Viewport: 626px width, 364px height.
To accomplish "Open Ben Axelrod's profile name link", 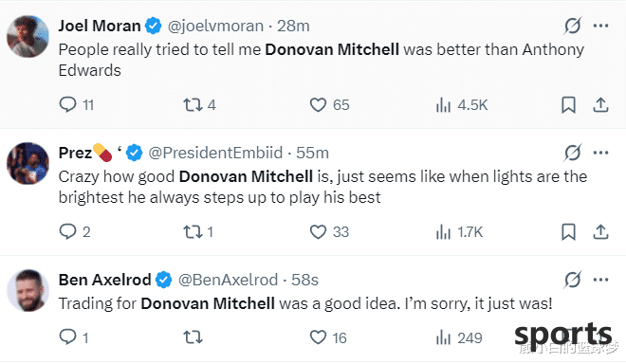I will click(x=104, y=280).
